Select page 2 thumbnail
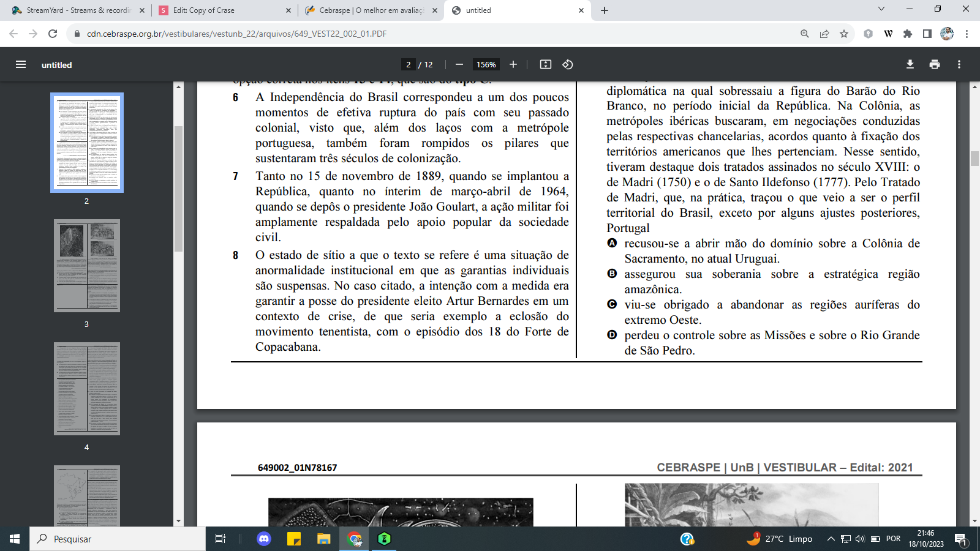 [x=87, y=142]
